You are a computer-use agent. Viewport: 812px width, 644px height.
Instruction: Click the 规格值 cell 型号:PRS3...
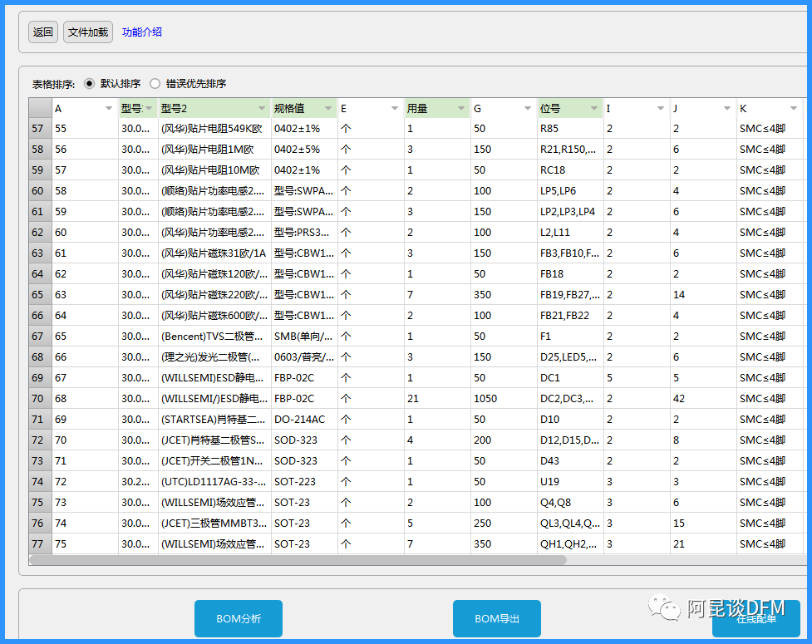(304, 233)
